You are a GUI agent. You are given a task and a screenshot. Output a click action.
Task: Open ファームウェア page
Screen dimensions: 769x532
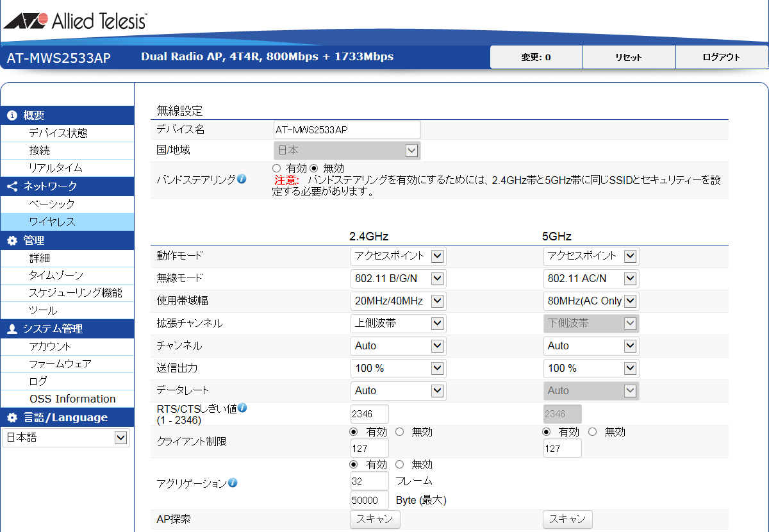tap(67, 363)
